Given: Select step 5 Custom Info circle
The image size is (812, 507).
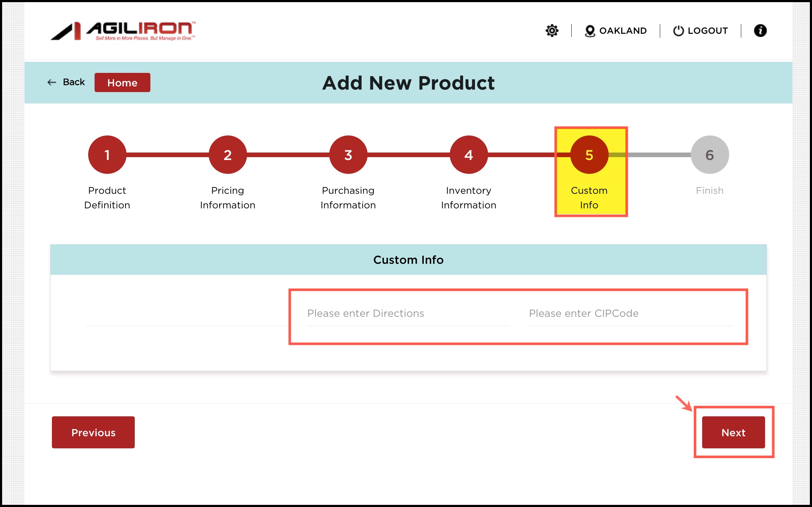Looking at the screenshot, I should [x=589, y=155].
